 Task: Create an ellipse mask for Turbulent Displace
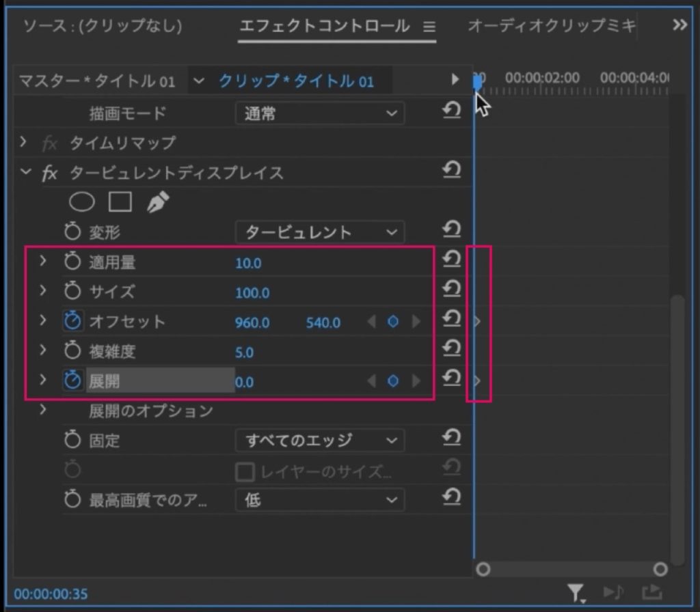click(x=82, y=201)
